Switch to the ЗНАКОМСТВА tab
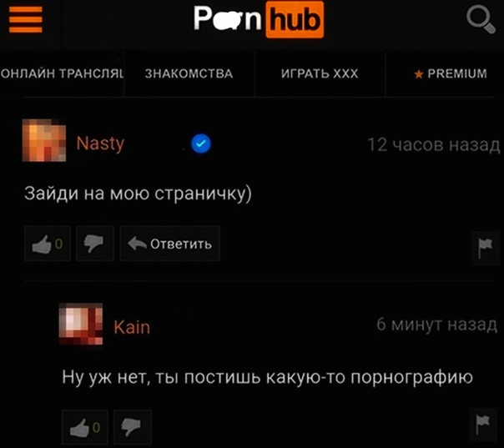Screen dimensions: 504x448 click(189, 73)
